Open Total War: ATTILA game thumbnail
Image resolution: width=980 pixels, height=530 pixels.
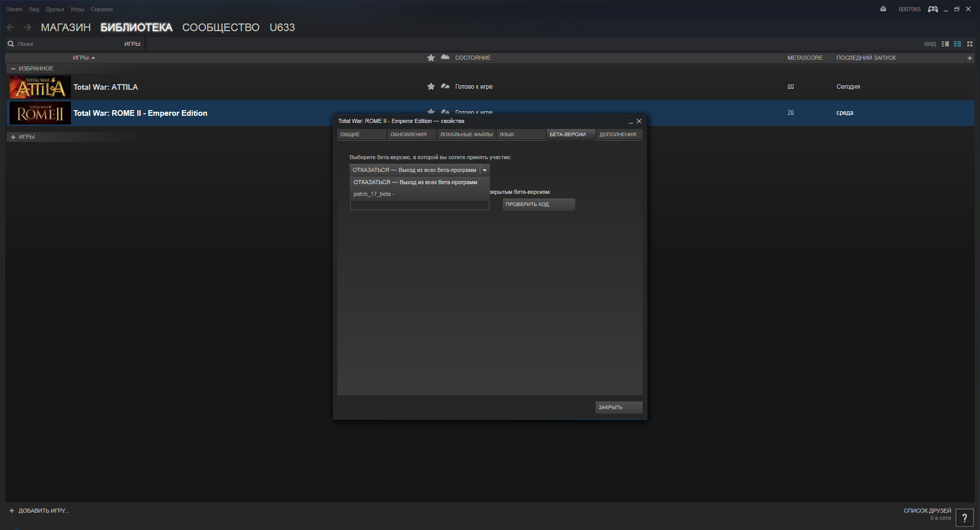click(40, 87)
